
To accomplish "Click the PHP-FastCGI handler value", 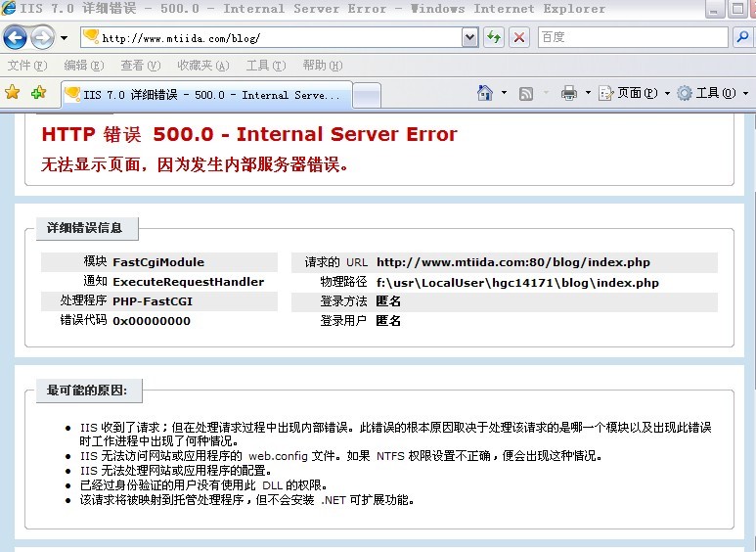I will 153,301.
